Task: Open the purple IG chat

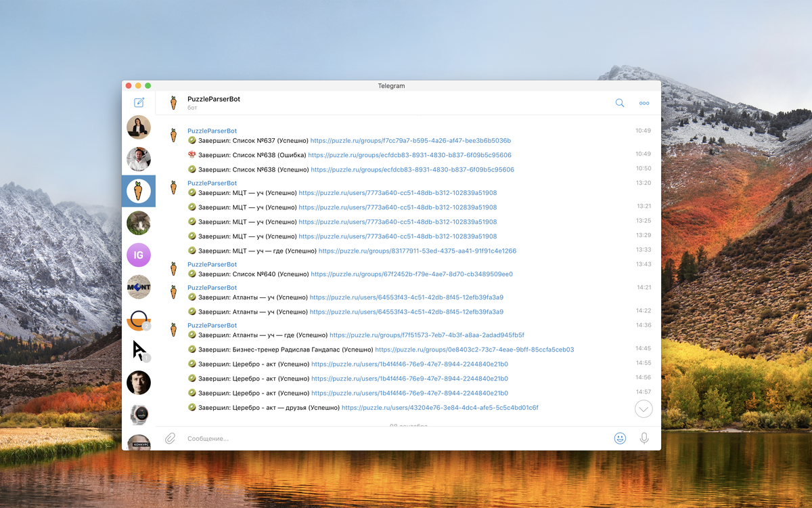Action: point(139,255)
